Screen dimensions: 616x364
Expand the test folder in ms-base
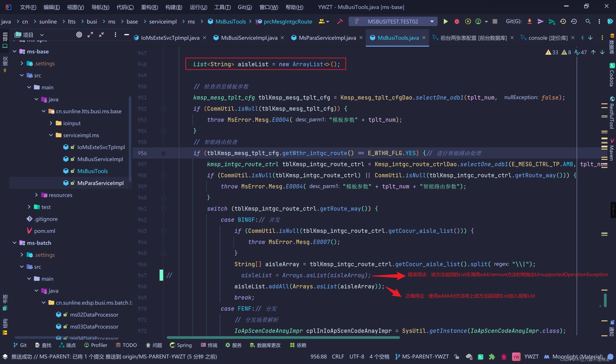[29, 207]
